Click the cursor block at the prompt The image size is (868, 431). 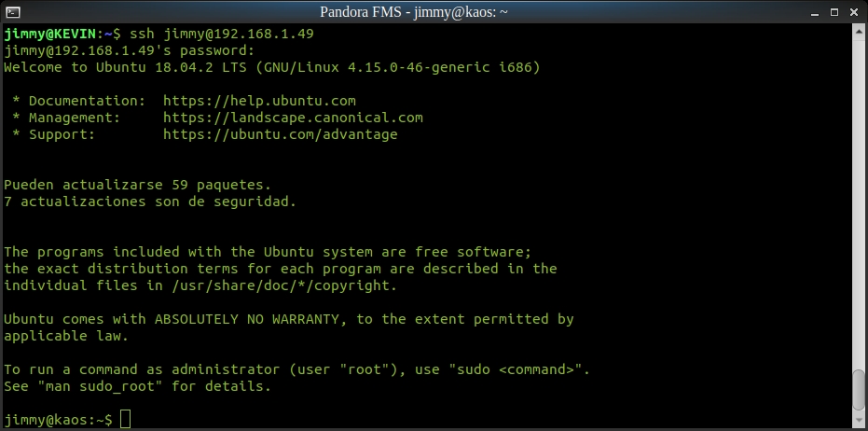[x=126, y=420]
